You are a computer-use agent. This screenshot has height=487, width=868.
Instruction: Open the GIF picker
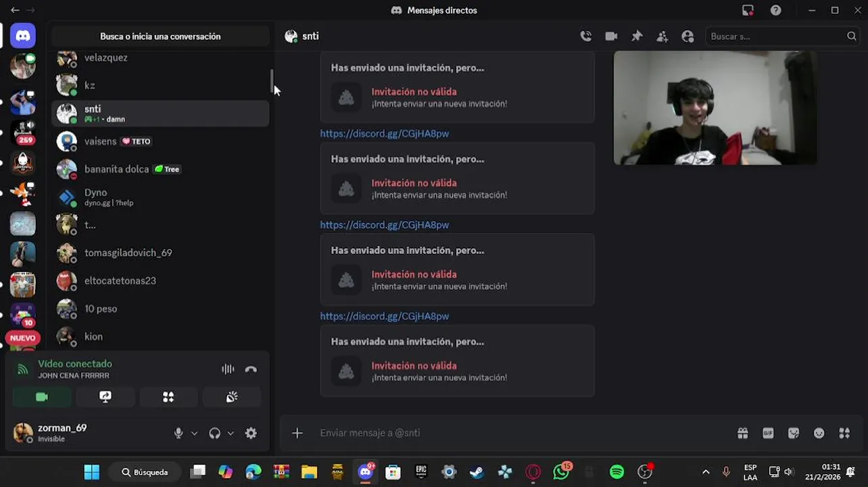(x=768, y=434)
